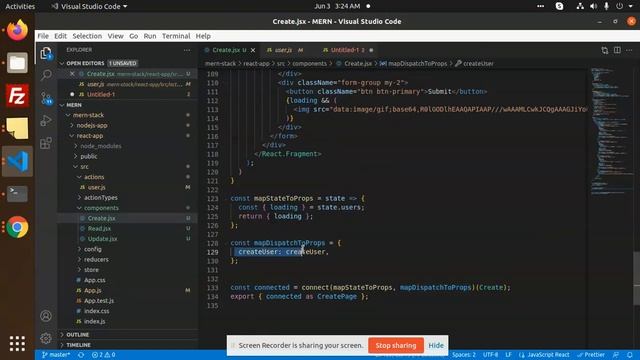Viewport: 640px width, 360px height.
Task: Click the feedback icon in status bar
Action: tap(616, 355)
